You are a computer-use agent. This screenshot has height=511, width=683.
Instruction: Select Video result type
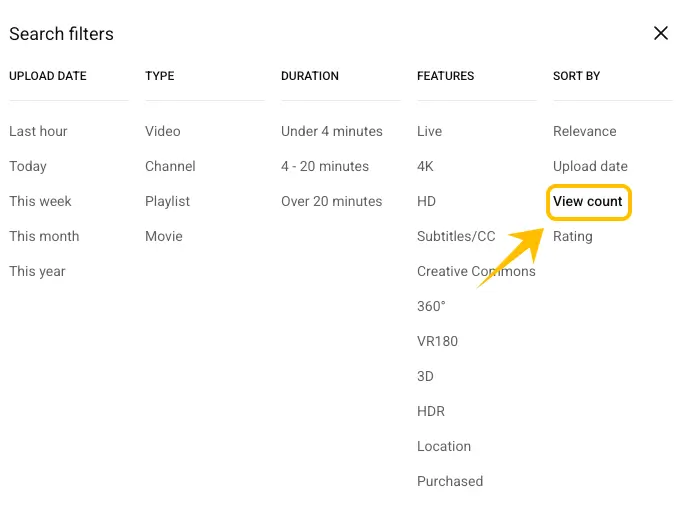162,131
